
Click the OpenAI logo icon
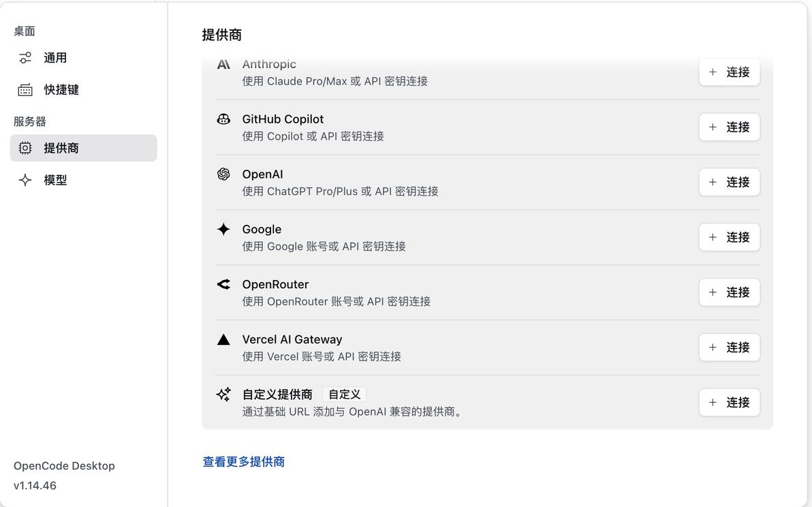pyautogui.click(x=223, y=174)
